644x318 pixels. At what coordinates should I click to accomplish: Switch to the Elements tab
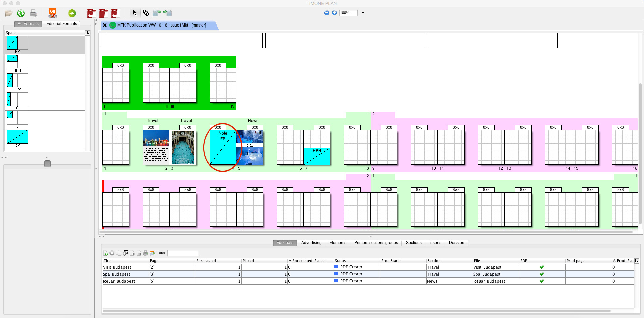338,243
